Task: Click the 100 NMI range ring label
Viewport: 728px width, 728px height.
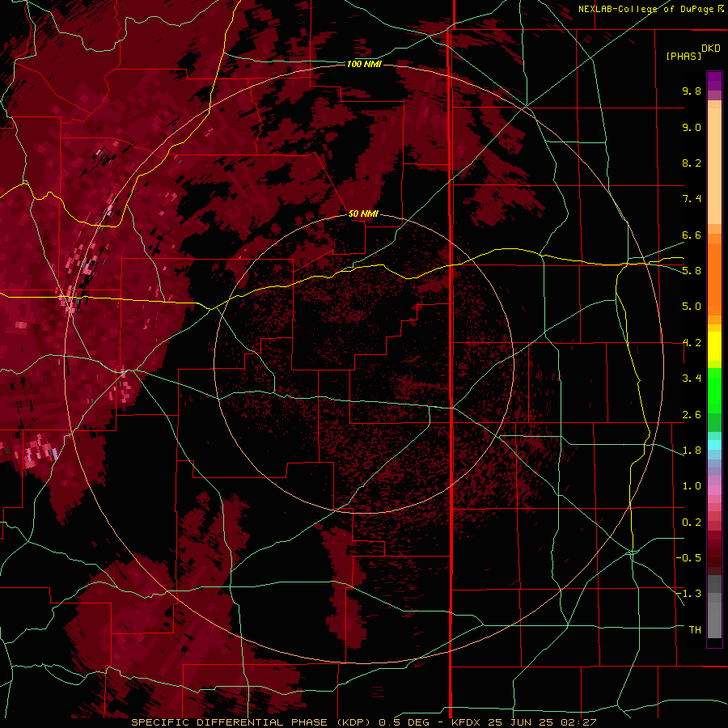Action: 364,64
